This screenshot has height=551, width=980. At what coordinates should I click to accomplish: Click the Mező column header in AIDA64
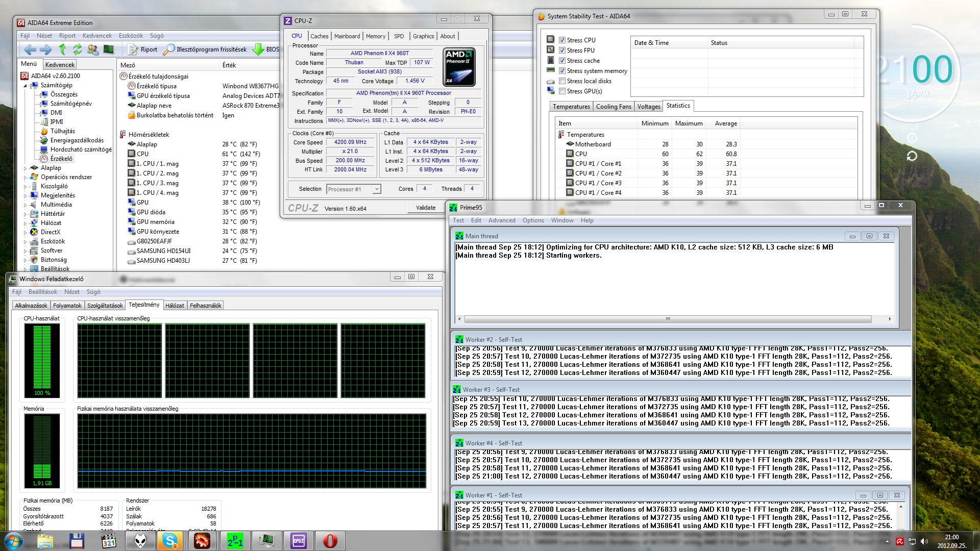168,65
